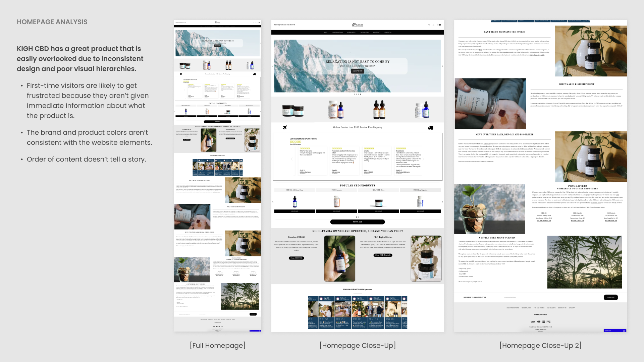644x362 pixels.
Task: Click the coins jar with plant photo
Action: (489, 209)
